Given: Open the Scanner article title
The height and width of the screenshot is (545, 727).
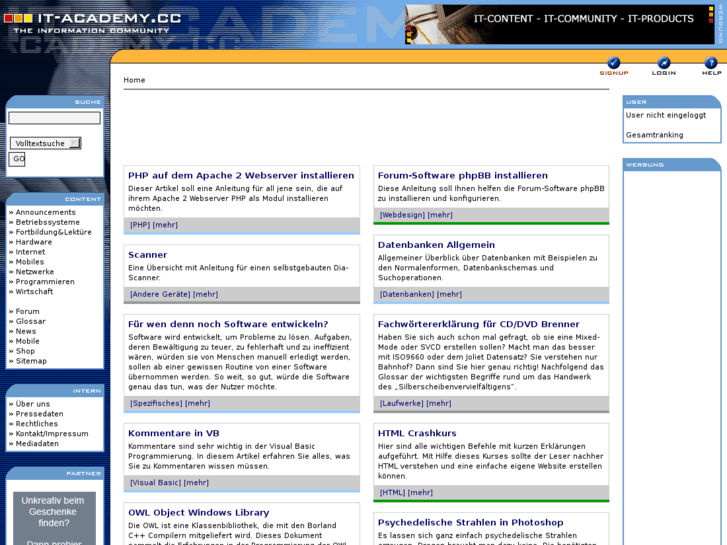Looking at the screenshot, I should pyautogui.click(x=147, y=255).
